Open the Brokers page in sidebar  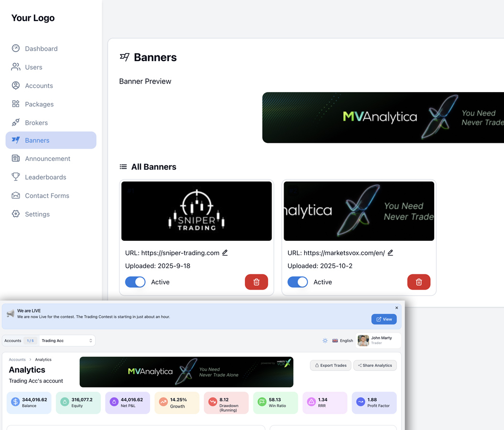pyautogui.click(x=36, y=123)
